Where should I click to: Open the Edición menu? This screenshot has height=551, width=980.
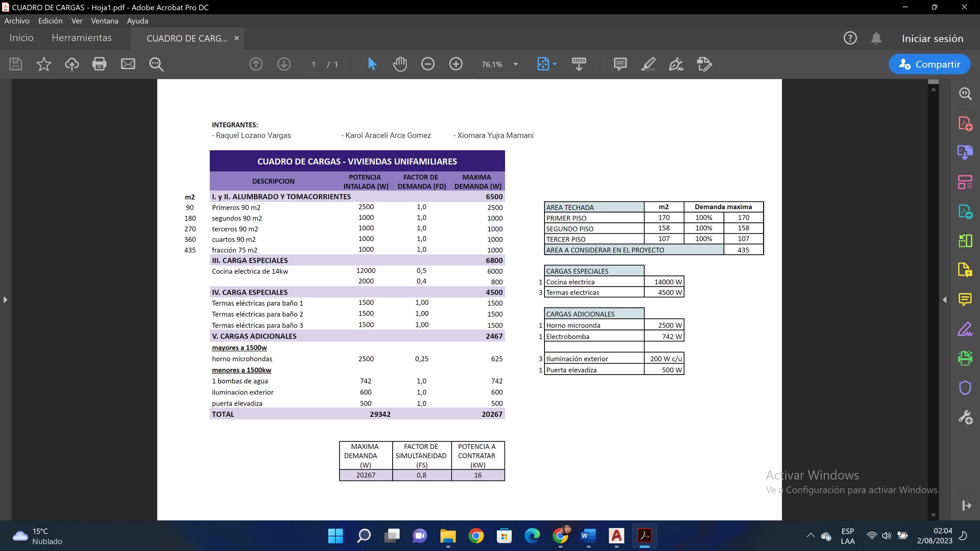[x=50, y=21]
